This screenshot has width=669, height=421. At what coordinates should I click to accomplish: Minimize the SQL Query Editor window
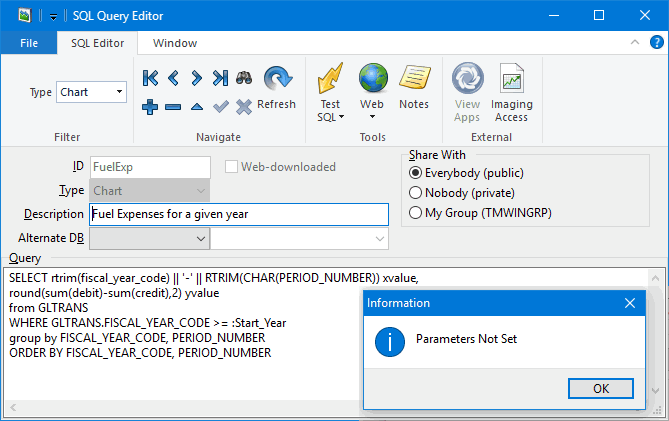click(x=554, y=15)
